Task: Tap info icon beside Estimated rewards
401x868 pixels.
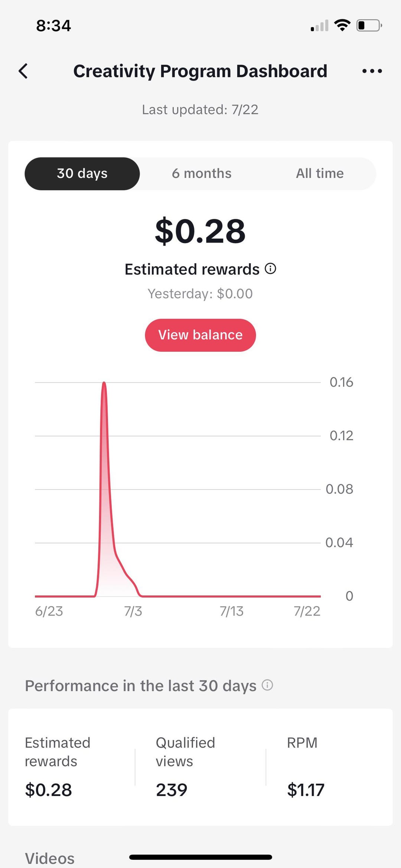Action: [270, 269]
